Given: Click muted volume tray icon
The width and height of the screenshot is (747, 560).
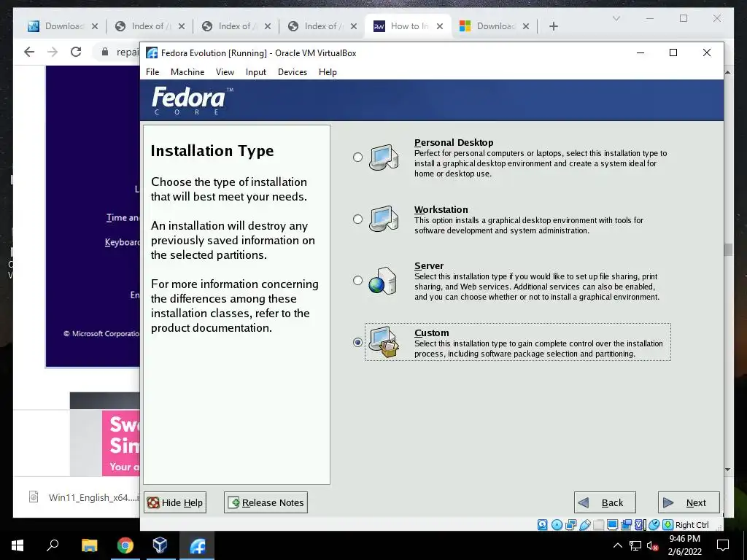Looking at the screenshot, I should [x=652, y=545].
